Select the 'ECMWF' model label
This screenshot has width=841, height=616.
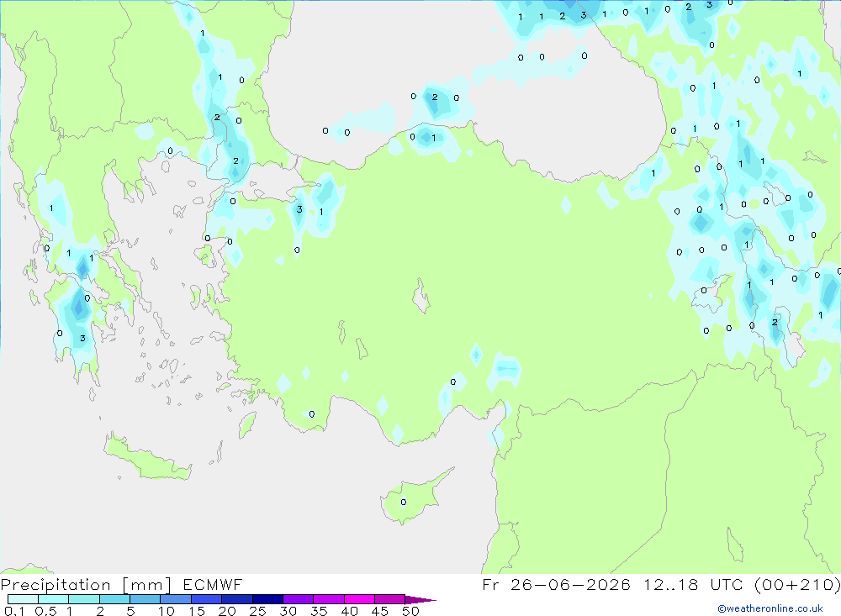[213, 584]
